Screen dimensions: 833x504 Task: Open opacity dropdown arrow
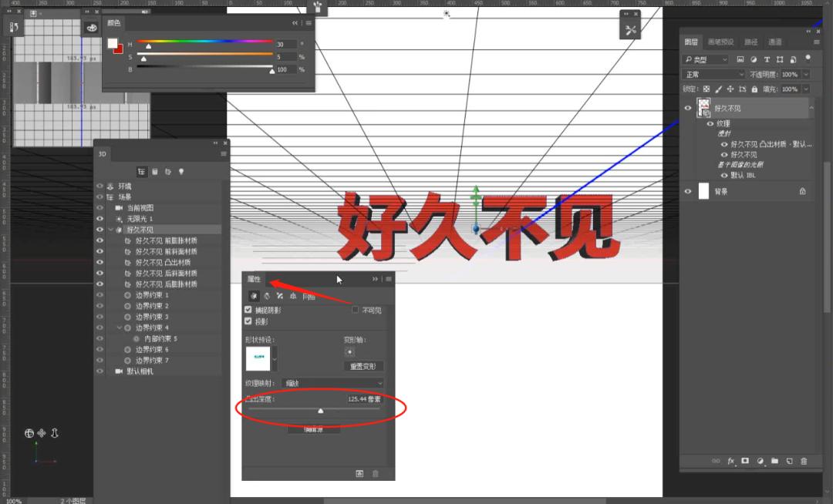tap(806, 74)
